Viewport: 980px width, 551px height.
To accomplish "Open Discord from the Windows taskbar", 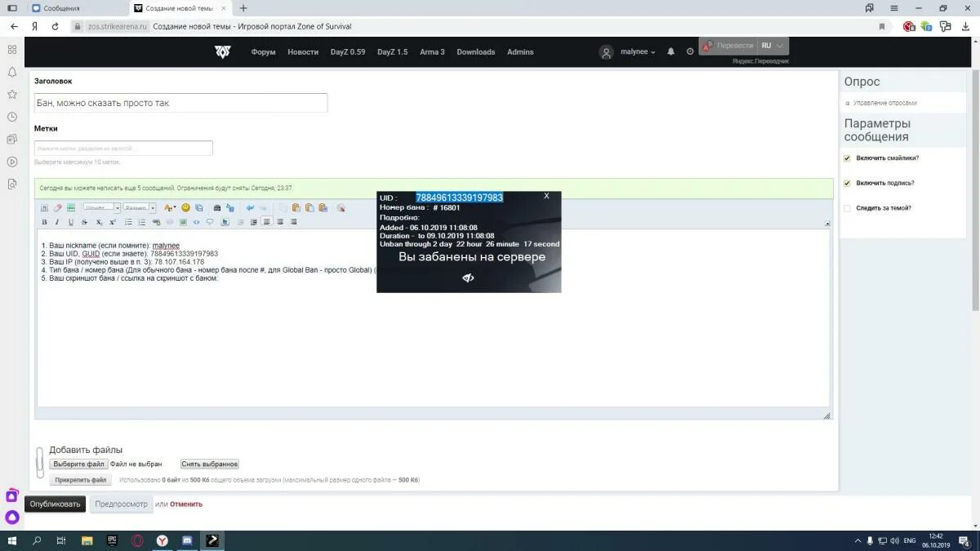I will pos(187,540).
